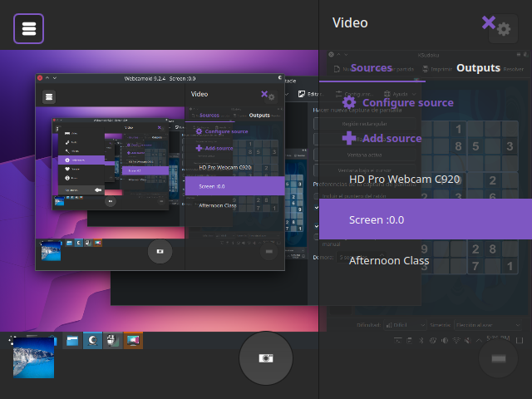Select HD Pro Webcam C920 source
The height and width of the screenshot is (399, 532).
pyautogui.click(x=426, y=179)
